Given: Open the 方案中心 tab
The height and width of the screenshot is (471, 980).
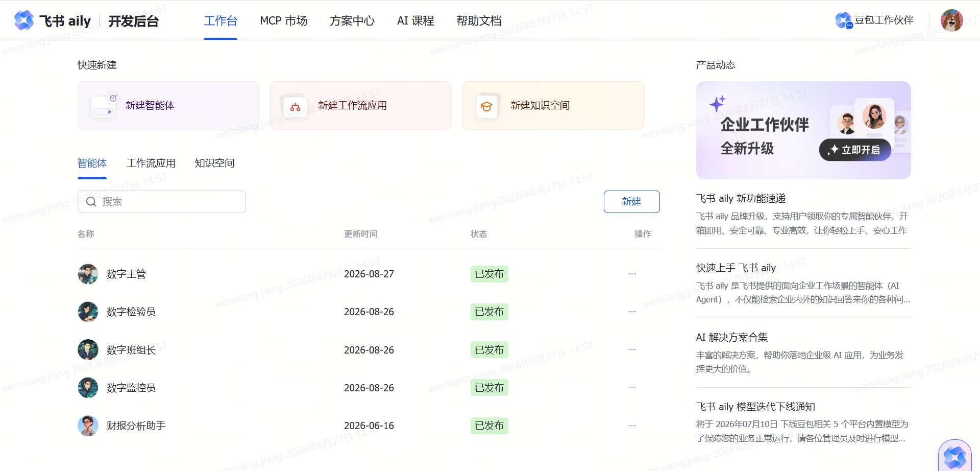Looking at the screenshot, I should pyautogui.click(x=352, y=21).
